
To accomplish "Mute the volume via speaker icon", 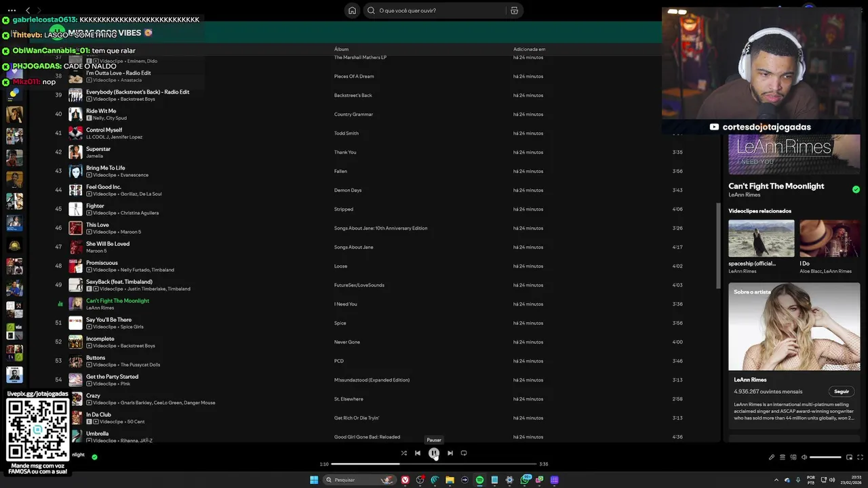I will [804, 457].
